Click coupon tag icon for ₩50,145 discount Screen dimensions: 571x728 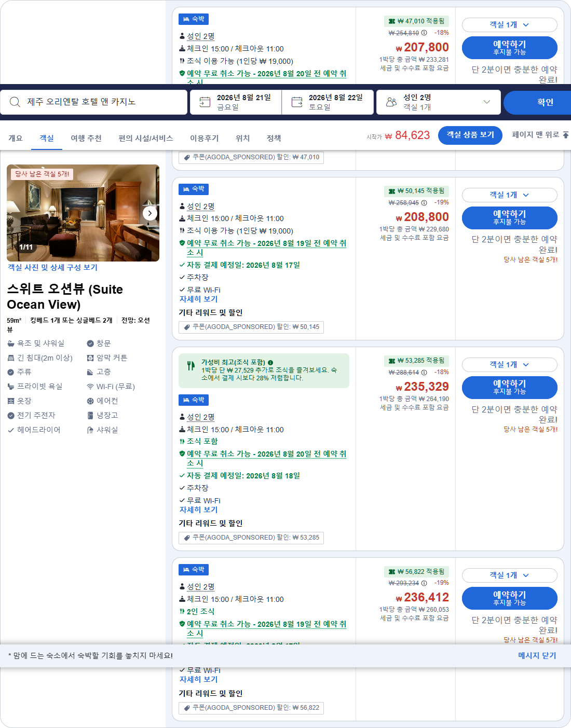tap(187, 327)
